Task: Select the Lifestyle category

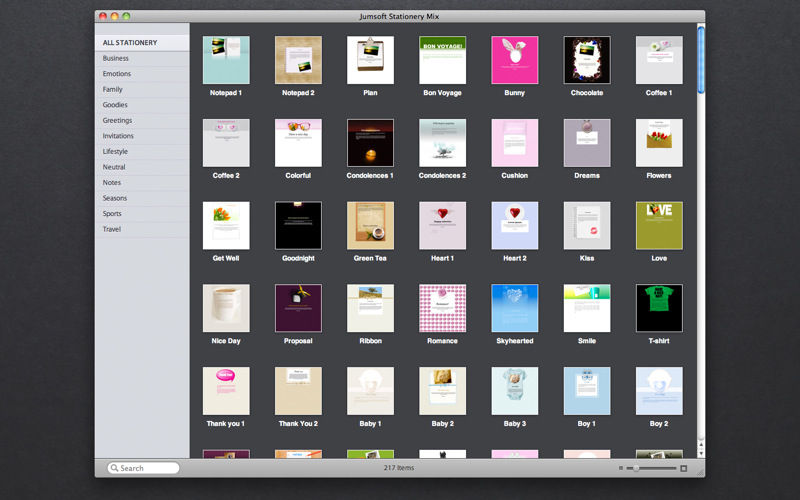Action: [142, 152]
